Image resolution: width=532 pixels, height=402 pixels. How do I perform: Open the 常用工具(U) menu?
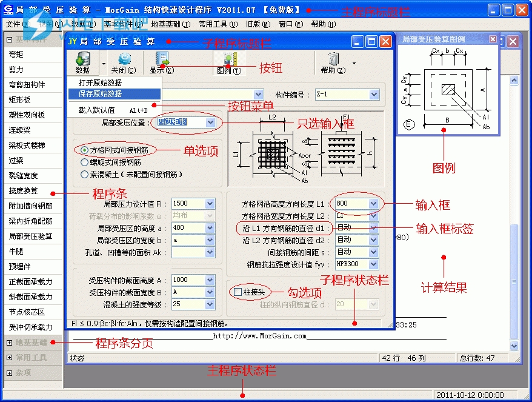(x=218, y=24)
